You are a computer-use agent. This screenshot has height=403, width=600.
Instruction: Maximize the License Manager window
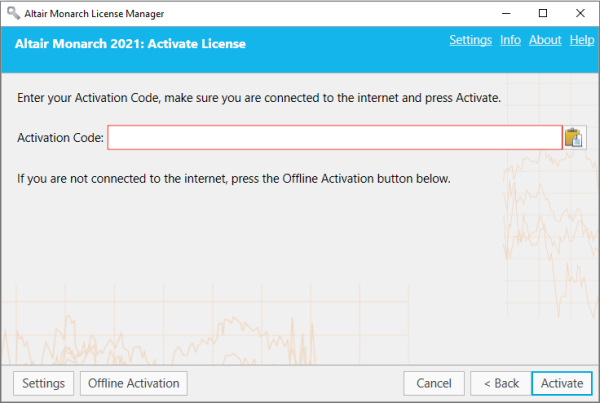542,13
